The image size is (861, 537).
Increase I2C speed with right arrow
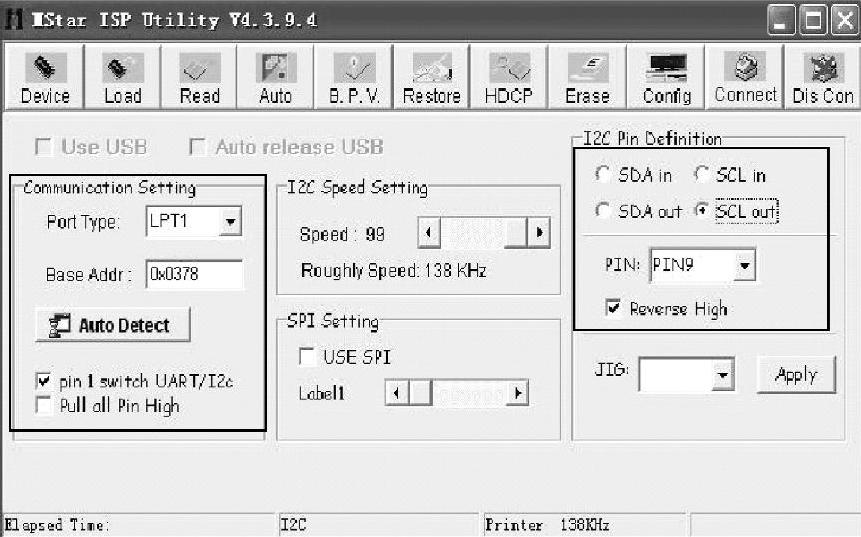tap(539, 233)
